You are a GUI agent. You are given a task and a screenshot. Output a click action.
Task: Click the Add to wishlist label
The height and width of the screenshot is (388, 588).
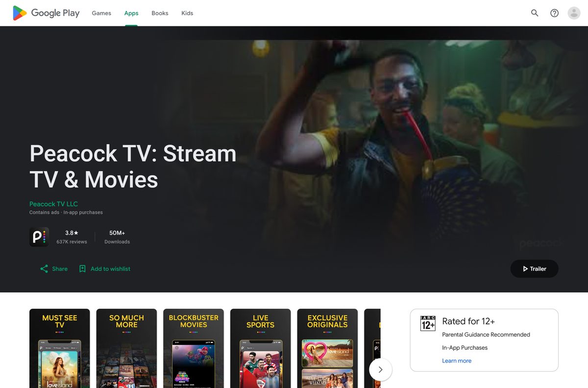coord(110,269)
